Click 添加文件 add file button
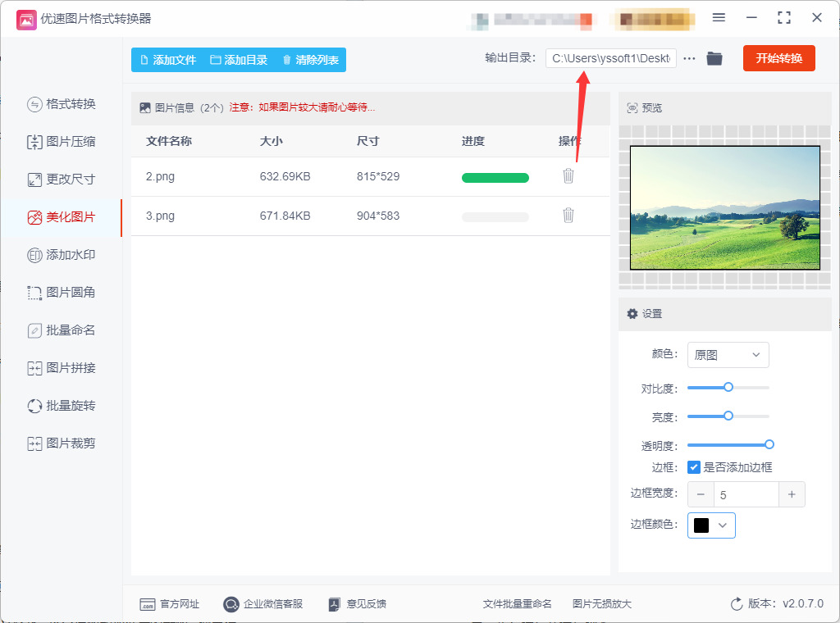Image resolution: width=840 pixels, height=623 pixels. pyautogui.click(x=168, y=60)
